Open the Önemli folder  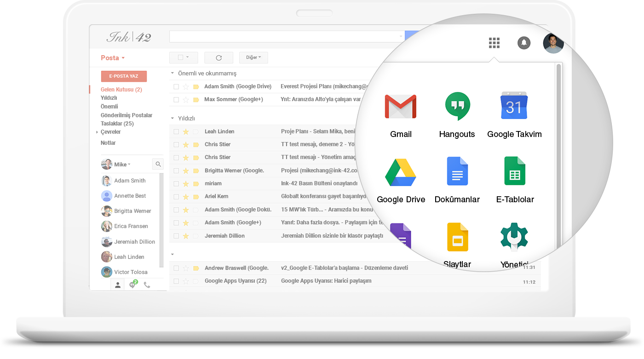tap(109, 107)
